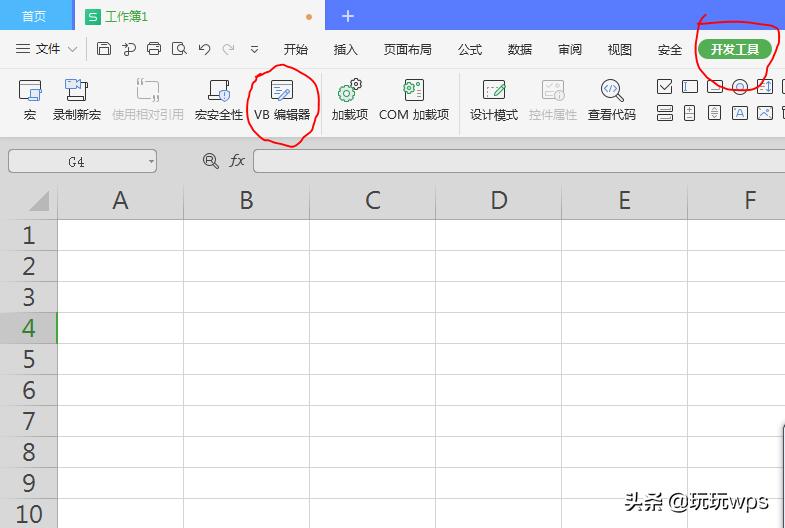785x528 pixels.
Task: Undo the last action
Action: pos(204,49)
